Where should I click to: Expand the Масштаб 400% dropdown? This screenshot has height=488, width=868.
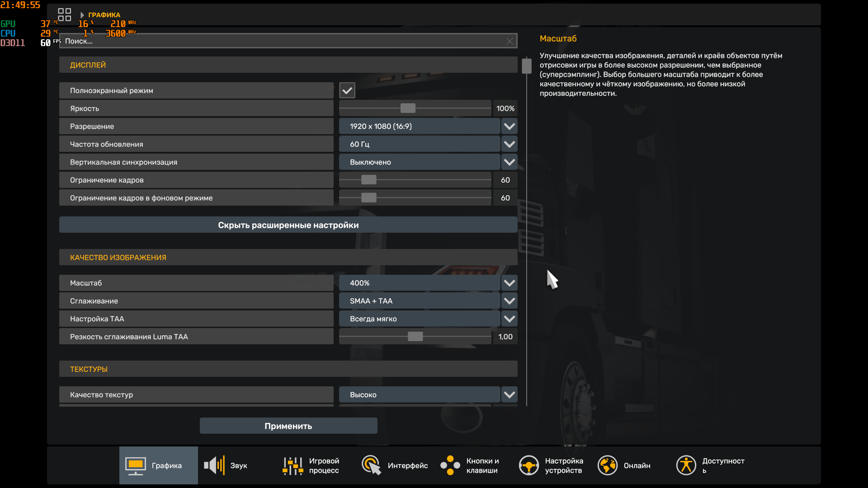pos(509,283)
